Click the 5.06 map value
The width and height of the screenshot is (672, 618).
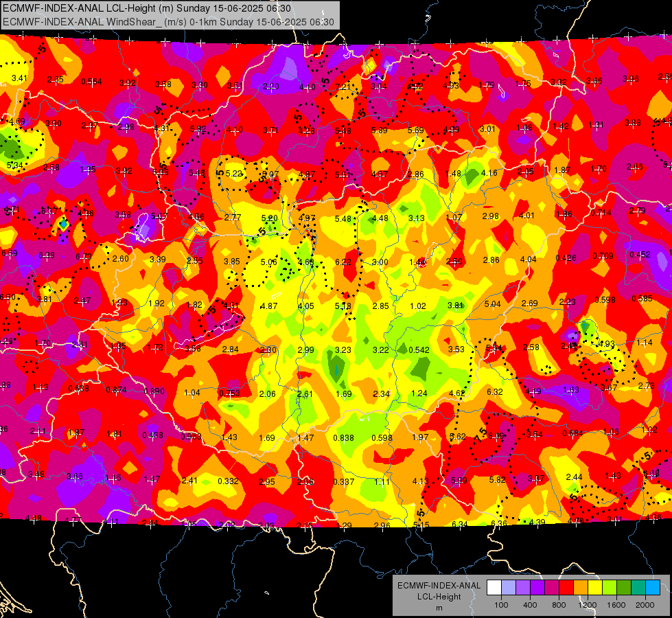[x=268, y=262]
